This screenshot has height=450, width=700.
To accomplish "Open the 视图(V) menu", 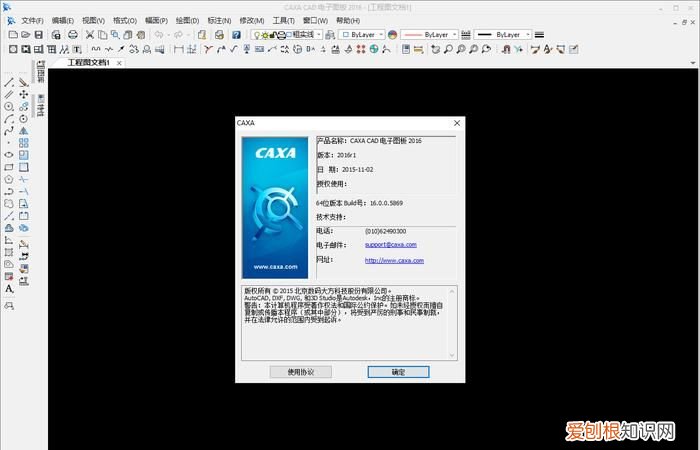I will coord(93,21).
